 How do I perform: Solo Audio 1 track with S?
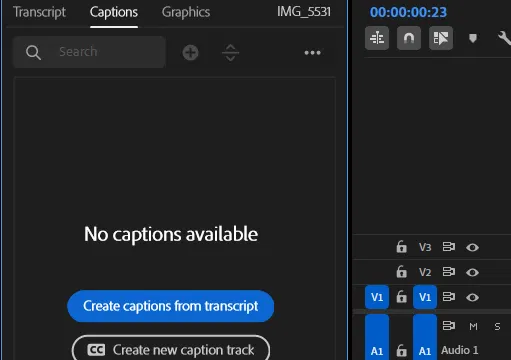tap(497, 326)
